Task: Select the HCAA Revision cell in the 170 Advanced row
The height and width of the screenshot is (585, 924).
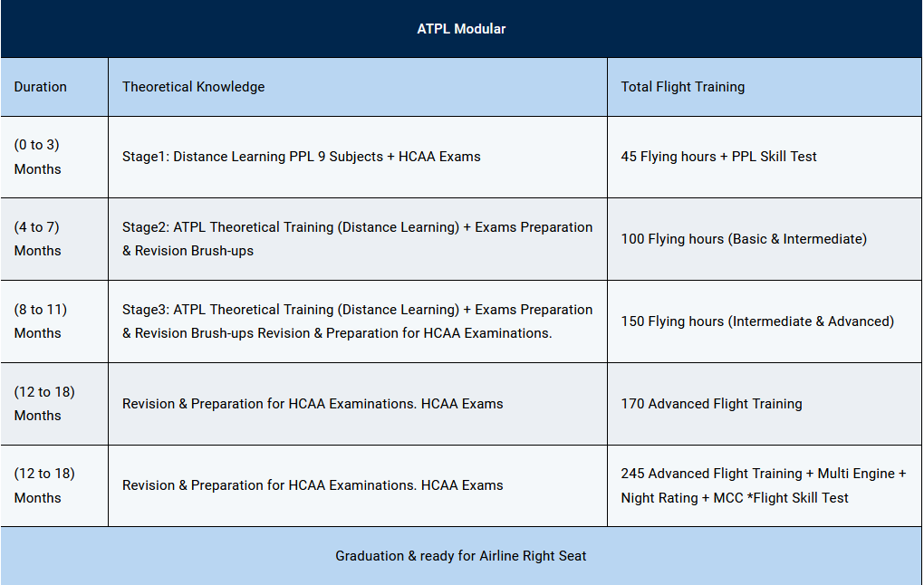Action: coord(313,404)
